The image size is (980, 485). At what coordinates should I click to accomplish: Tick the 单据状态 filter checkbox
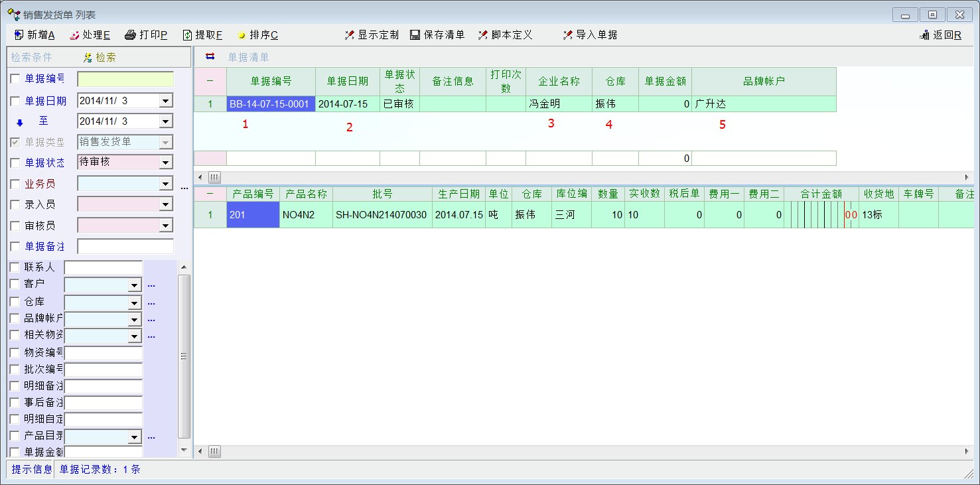click(15, 163)
